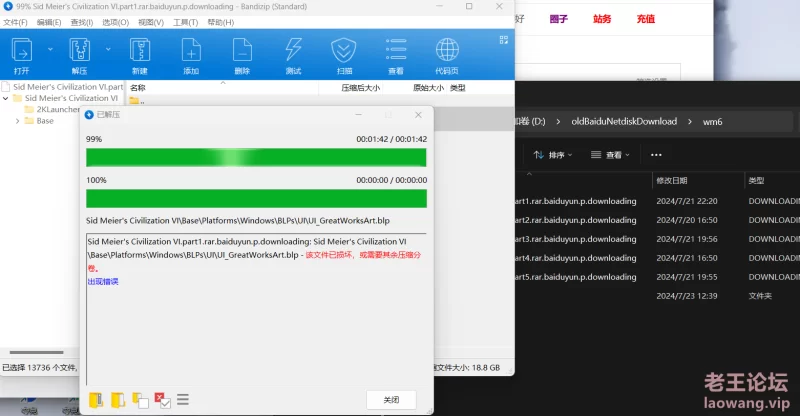Viewport: 800px width, 416px height.
Task: Open the 选项(O) menu
Action: (115, 22)
